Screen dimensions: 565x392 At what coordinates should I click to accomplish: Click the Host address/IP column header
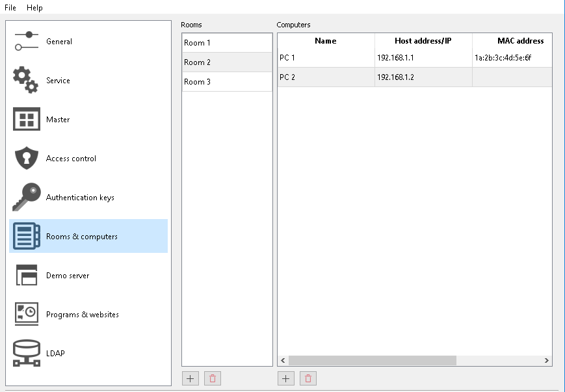pos(423,41)
